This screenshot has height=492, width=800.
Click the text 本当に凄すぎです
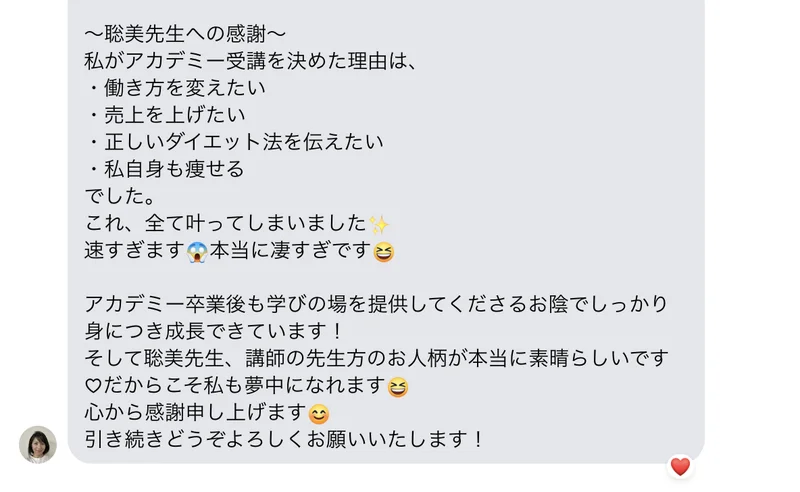(290, 251)
